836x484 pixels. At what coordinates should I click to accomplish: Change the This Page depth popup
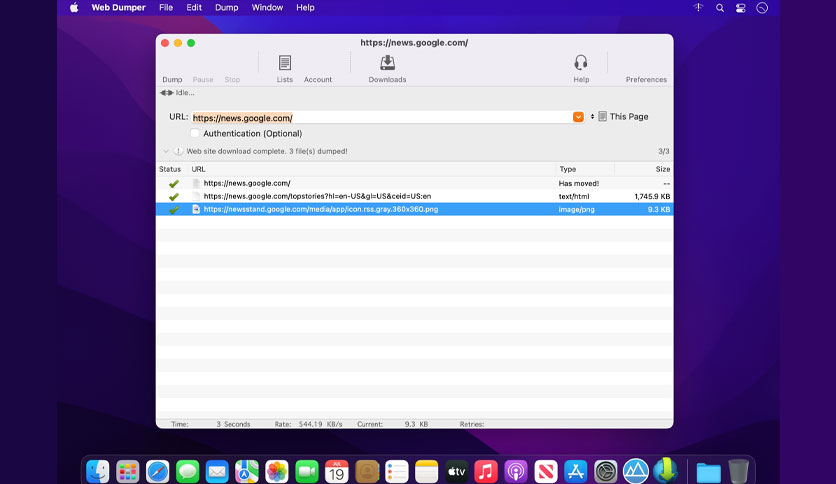620,117
